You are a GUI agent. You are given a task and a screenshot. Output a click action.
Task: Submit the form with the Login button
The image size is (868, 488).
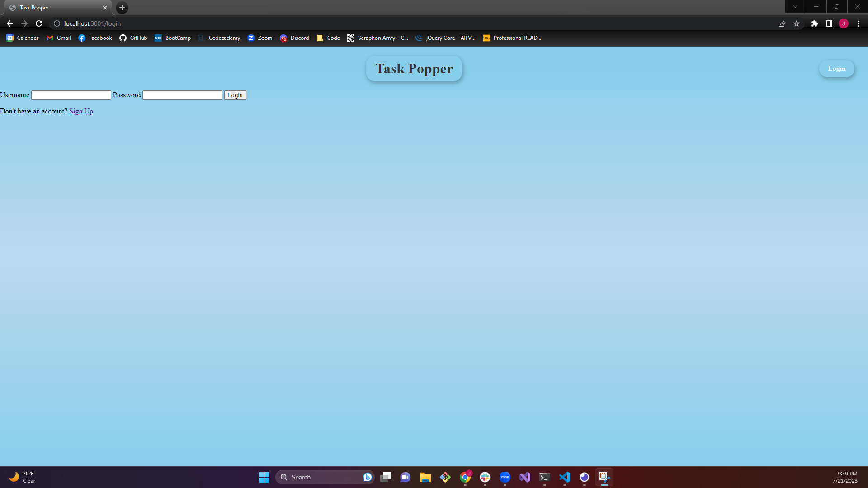235,95
